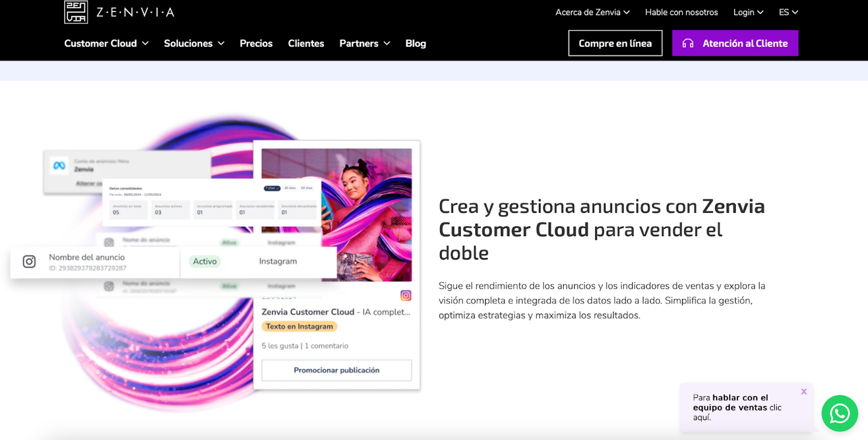Open the Clientes menu item
868x440 pixels.
306,43
